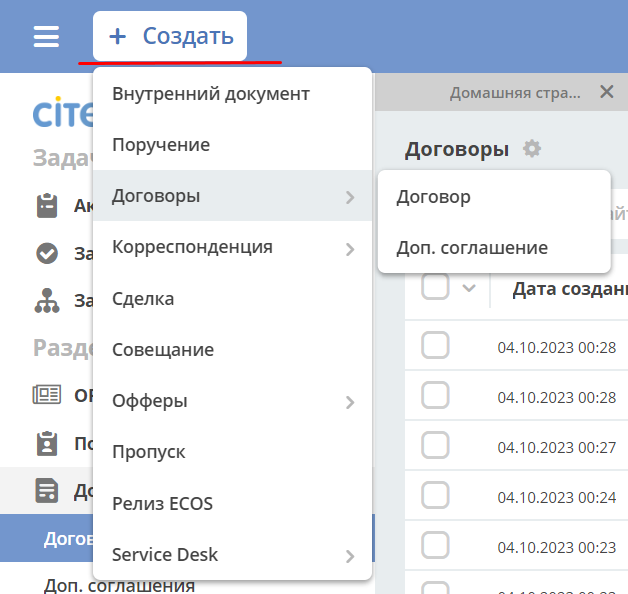Viewport: 628px width, 594px height.
Task: Click the date cell 04.10.2023 00:27
Action: point(557,447)
